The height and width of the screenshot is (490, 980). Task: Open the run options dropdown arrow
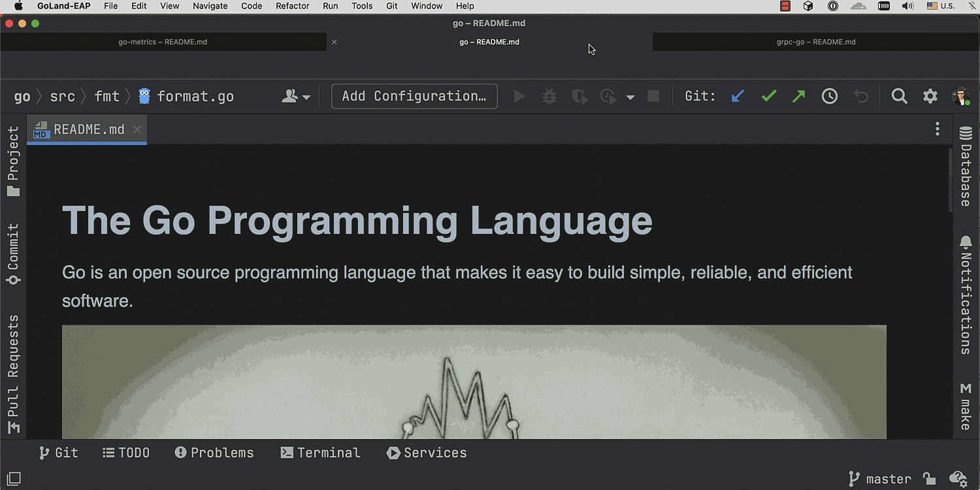[630, 97]
